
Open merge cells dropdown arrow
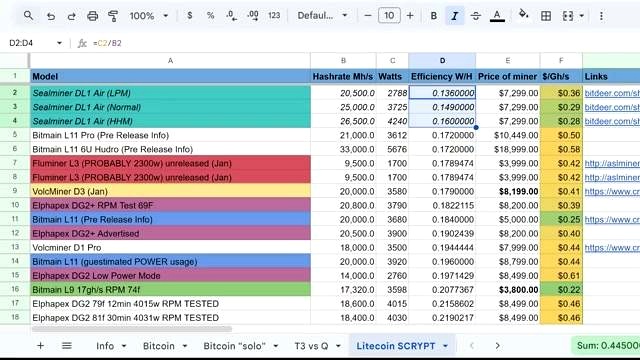click(582, 16)
